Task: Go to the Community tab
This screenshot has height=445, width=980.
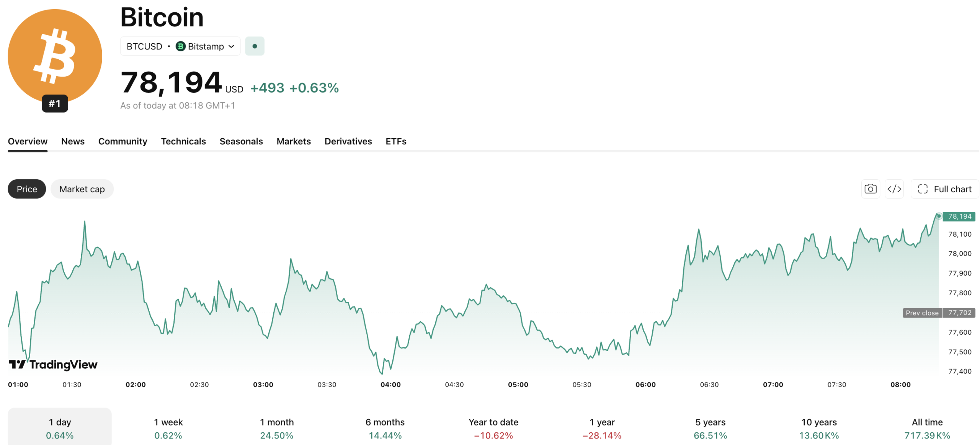Action: [x=122, y=141]
